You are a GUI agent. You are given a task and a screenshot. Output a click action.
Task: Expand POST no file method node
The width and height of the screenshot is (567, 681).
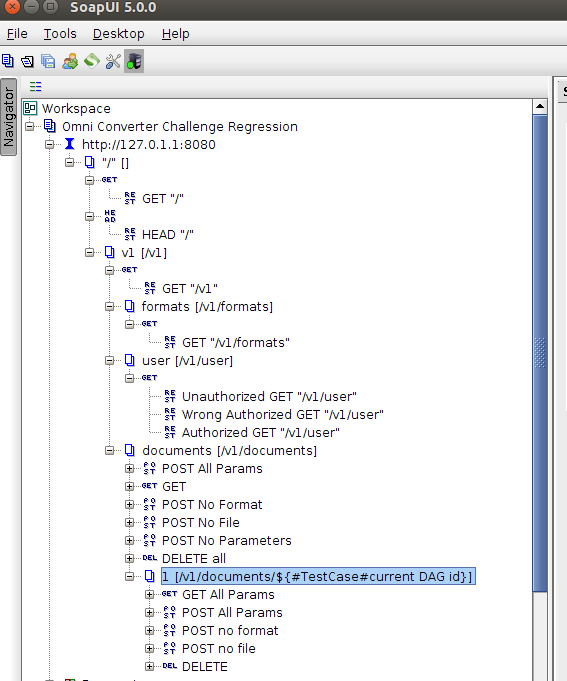click(x=149, y=648)
